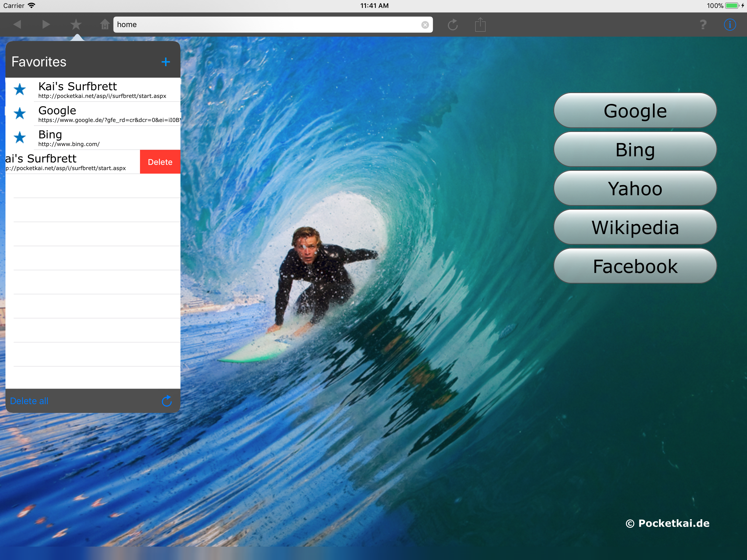
Task: Tap the Wi-Fi status icon
Action: point(31,5)
